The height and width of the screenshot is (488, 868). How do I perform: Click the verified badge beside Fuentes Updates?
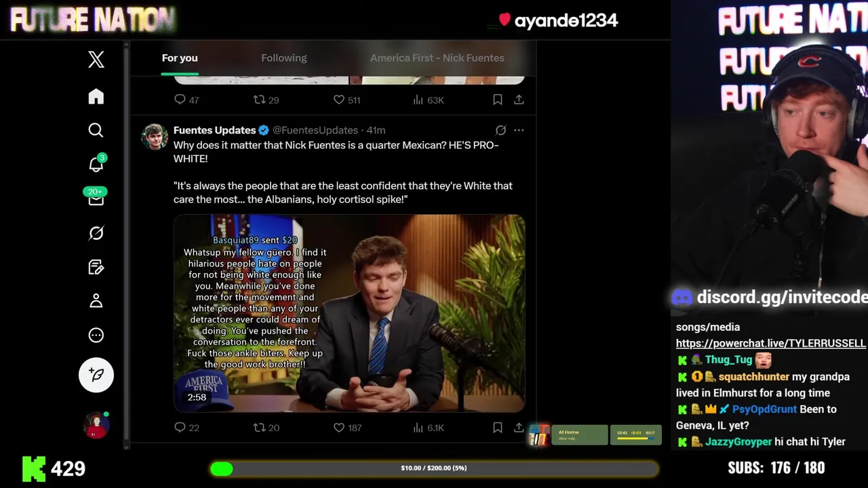[x=264, y=130]
